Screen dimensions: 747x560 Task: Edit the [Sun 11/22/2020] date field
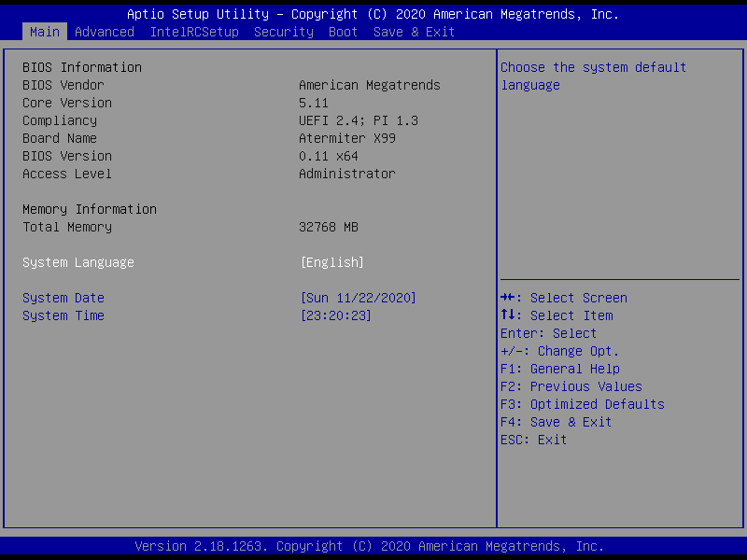(x=359, y=298)
